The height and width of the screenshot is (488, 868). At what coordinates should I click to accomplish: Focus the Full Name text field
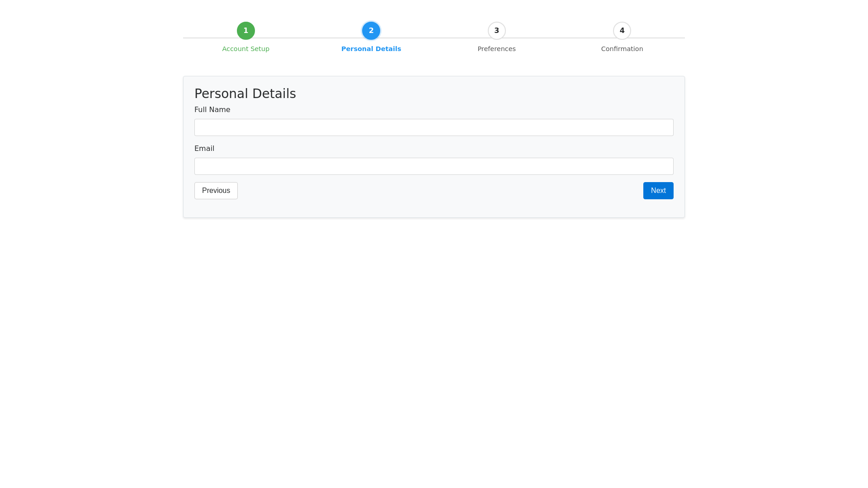[434, 127]
